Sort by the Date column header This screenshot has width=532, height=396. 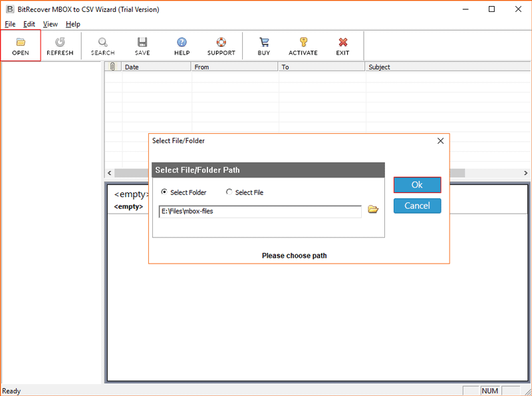156,67
